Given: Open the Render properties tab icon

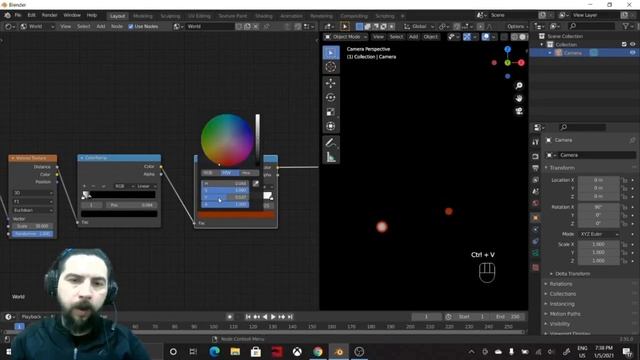Looking at the screenshot, I should coord(536,156).
